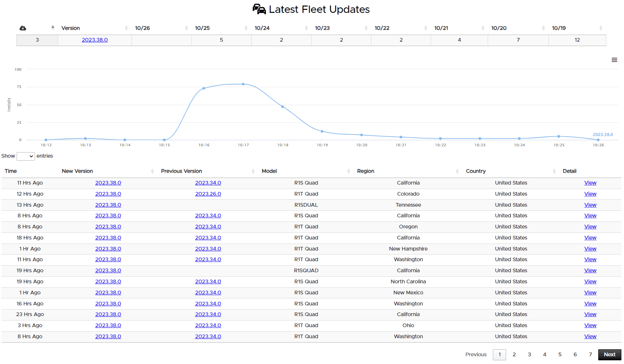Screen dimensions: 624x364
Task: Sort the 10/21 column
Action: pyautogui.click(x=441, y=28)
